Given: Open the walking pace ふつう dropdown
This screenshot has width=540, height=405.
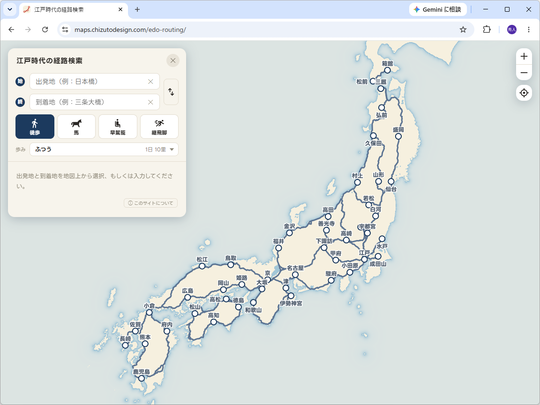Looking at the screenshot, I should tap(104, 149).
